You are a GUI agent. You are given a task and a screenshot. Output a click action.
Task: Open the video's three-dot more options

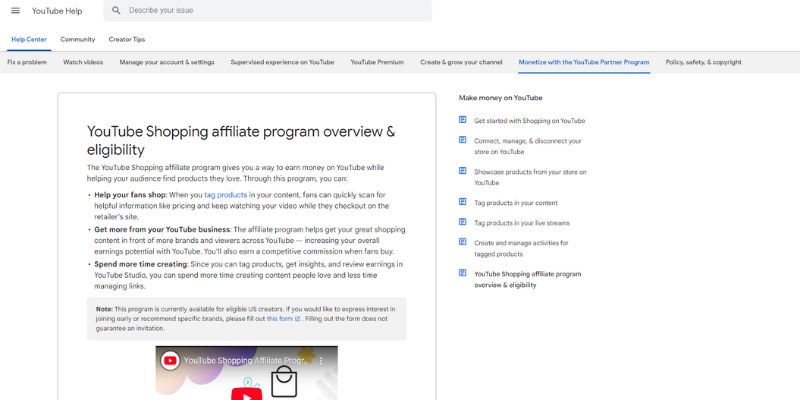point(321,361)
